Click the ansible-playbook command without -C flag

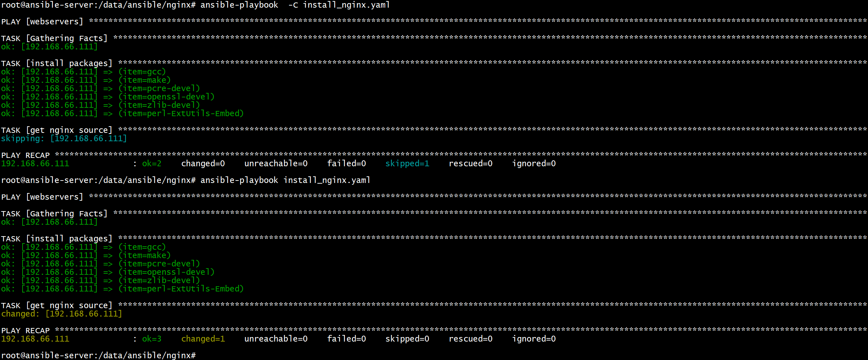(x=285, y=180)
